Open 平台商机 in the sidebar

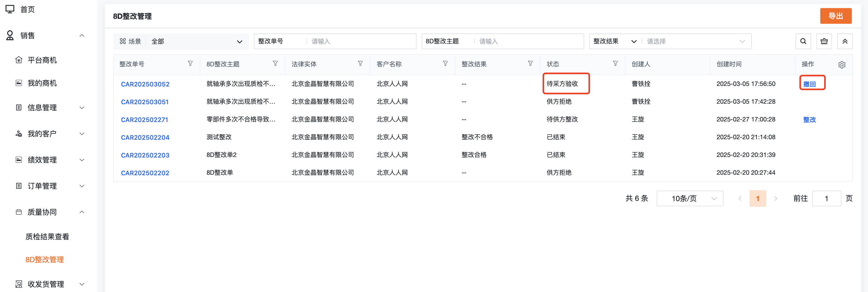click(x=42, y=60)
